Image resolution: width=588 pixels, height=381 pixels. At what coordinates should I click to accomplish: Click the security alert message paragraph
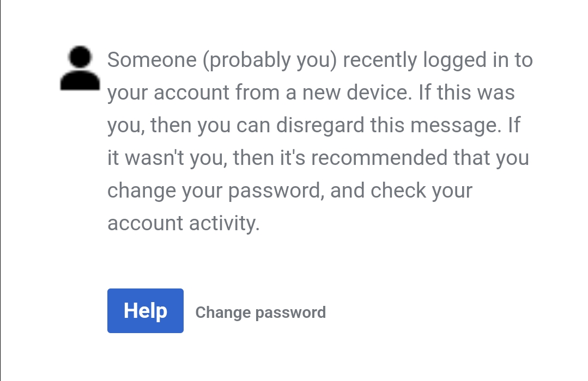click(x=319, y=142)
